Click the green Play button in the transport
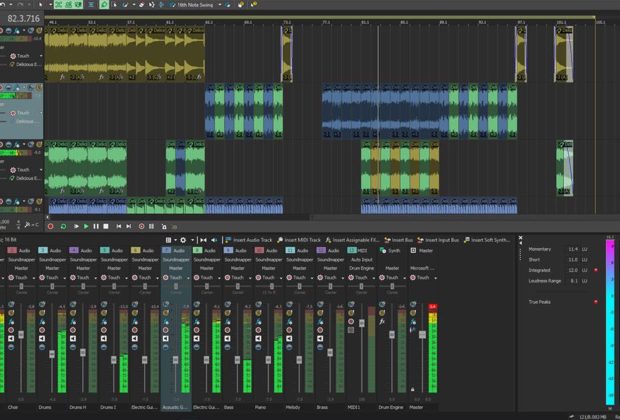This screenshot has height=420, width=620. [x=86, y=226]
